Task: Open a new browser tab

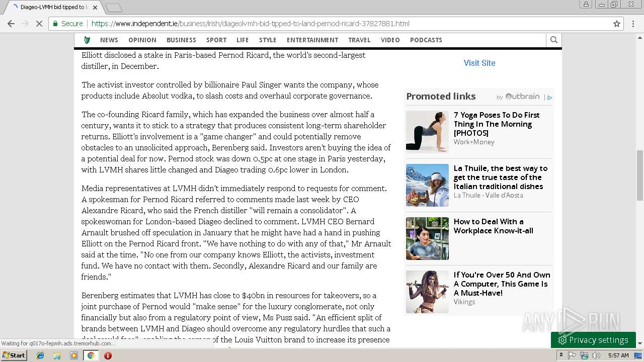Action: tap(114, 8)
